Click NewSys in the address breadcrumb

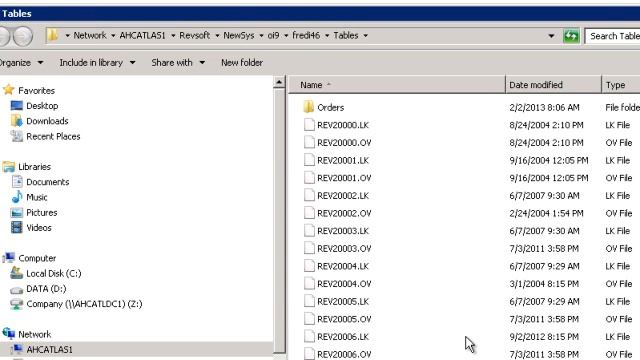(x=239, y=36)
